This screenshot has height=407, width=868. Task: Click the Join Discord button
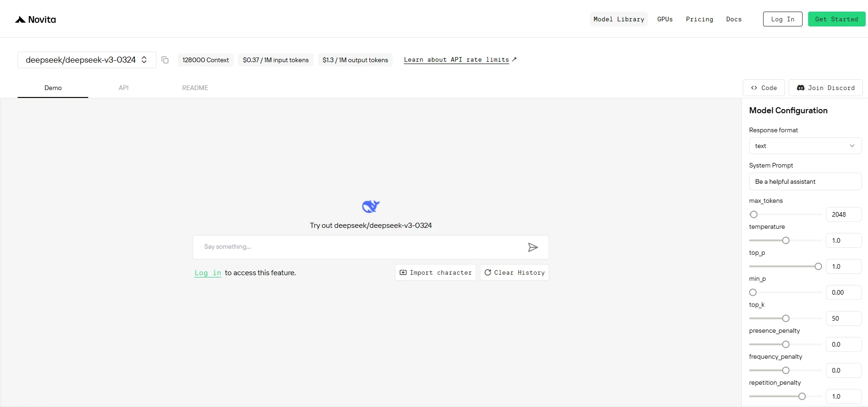pyautogui.click(x=826, y=88)
